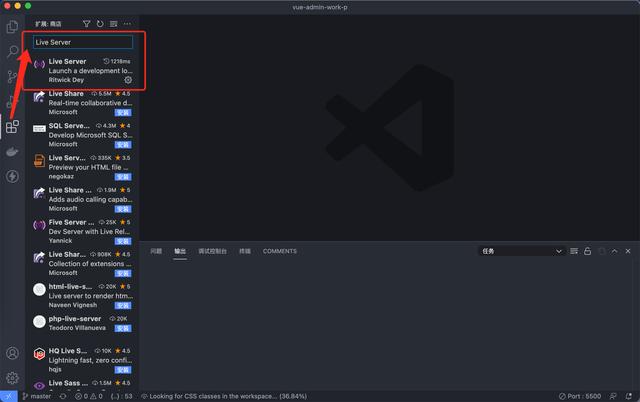
Task: Open Preview your HTML file extension
Action: point(83,167)
